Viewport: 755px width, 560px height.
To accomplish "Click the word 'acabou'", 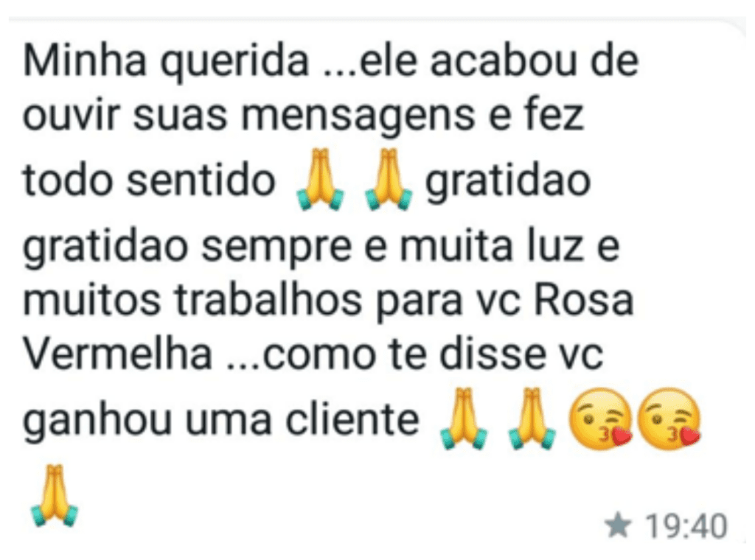I will pyautogui.click(x=503, y=62).
